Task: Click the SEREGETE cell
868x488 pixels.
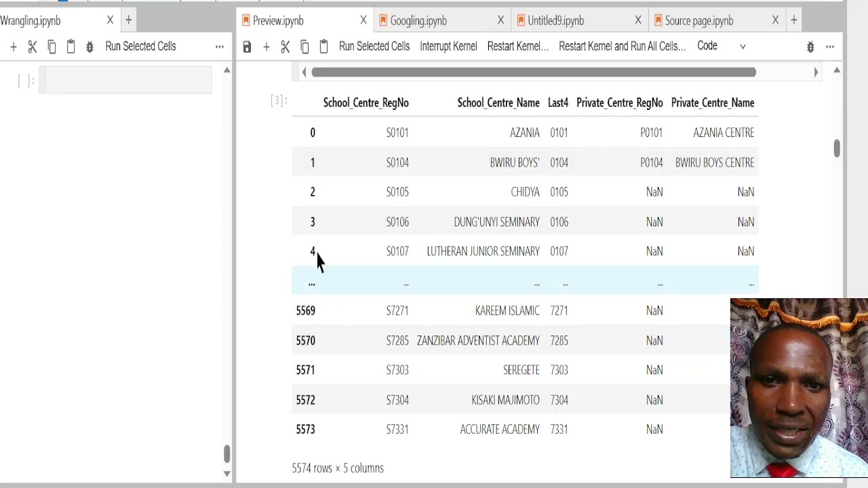Action: point(521,370)
